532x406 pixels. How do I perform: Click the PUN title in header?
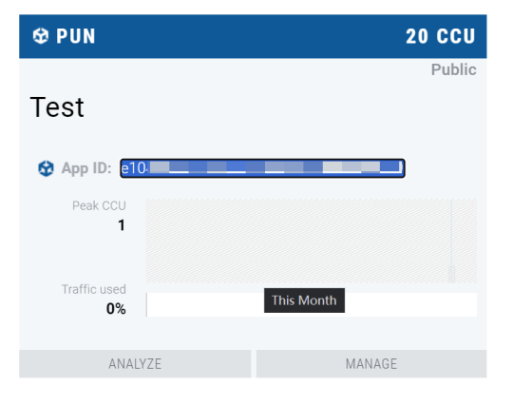[76, 36]
